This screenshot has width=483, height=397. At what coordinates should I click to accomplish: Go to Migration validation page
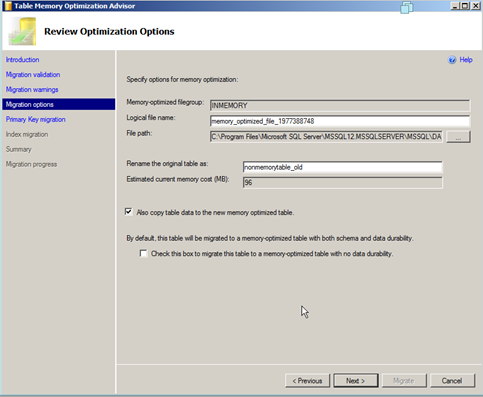coord(33,75)
